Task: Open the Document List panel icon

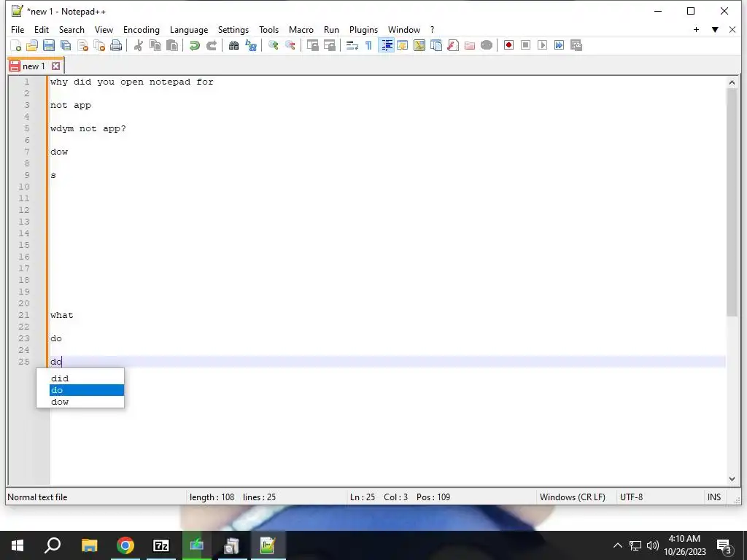Action: (436, 45)
